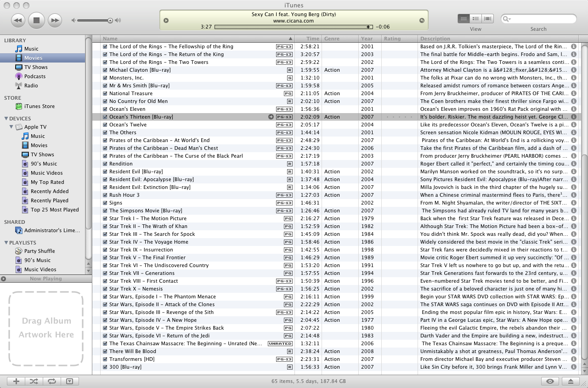Viewport: 588px width, 388px height.
Task: Collapse the Apple TV device tree
Action: tap(12, 127)
